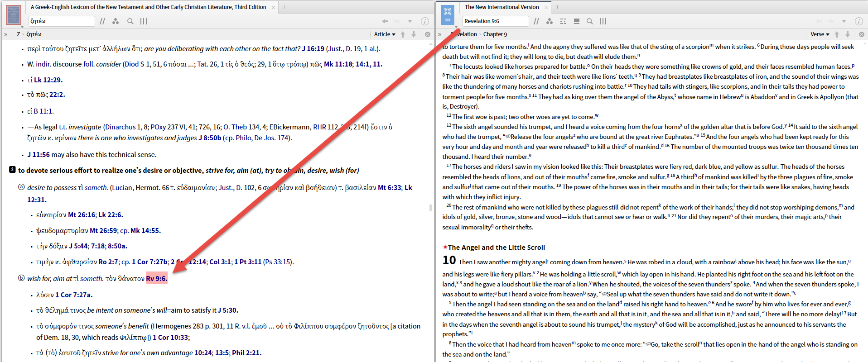
Task: Open the Ro 2:7 reference link
Action: [x=108, y=262]
